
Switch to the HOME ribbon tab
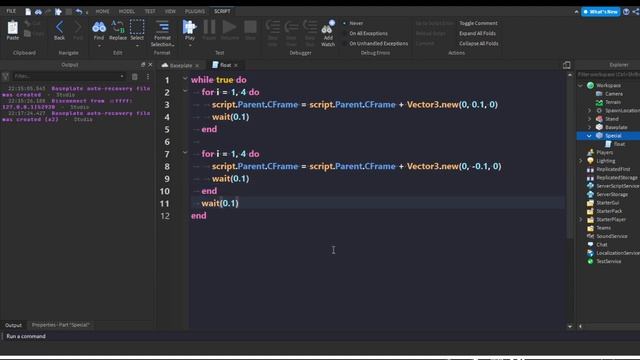[x=102, y=11]
